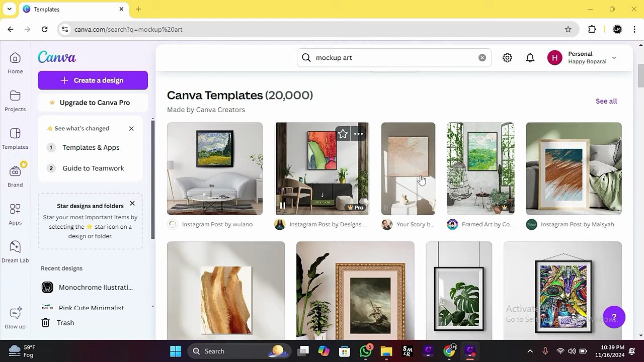Click the search magnifier icon

306,58
